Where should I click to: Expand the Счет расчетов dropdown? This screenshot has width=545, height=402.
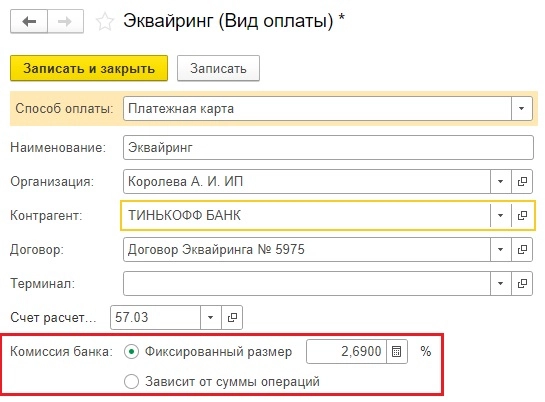[211, 317]
